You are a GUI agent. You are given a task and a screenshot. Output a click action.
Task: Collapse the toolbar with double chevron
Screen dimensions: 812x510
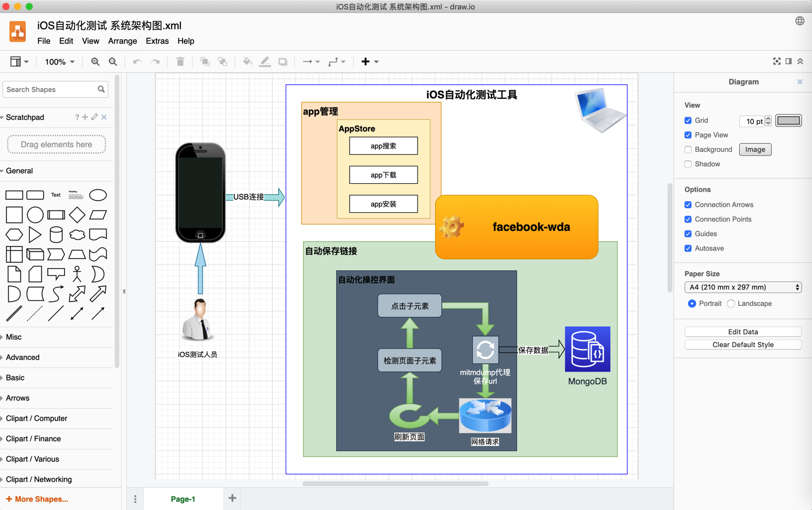(800, 61)
